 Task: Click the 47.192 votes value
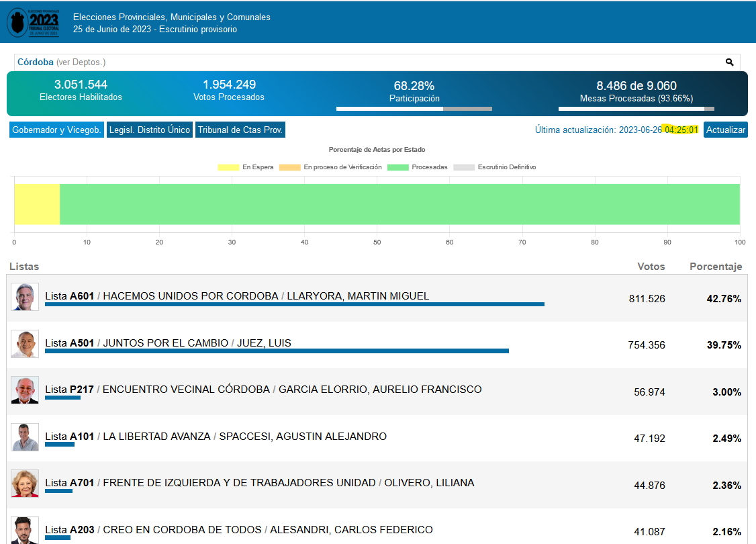[x=649, y=439]
